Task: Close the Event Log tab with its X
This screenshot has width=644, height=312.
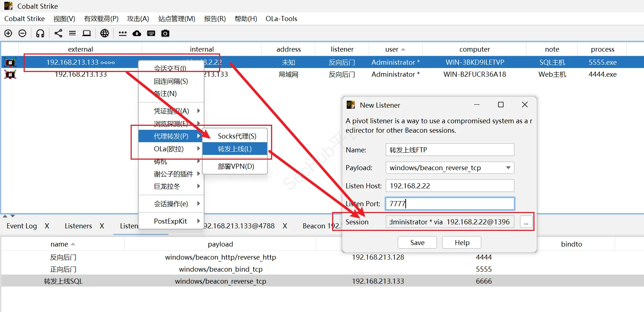Action: (47, 226)
